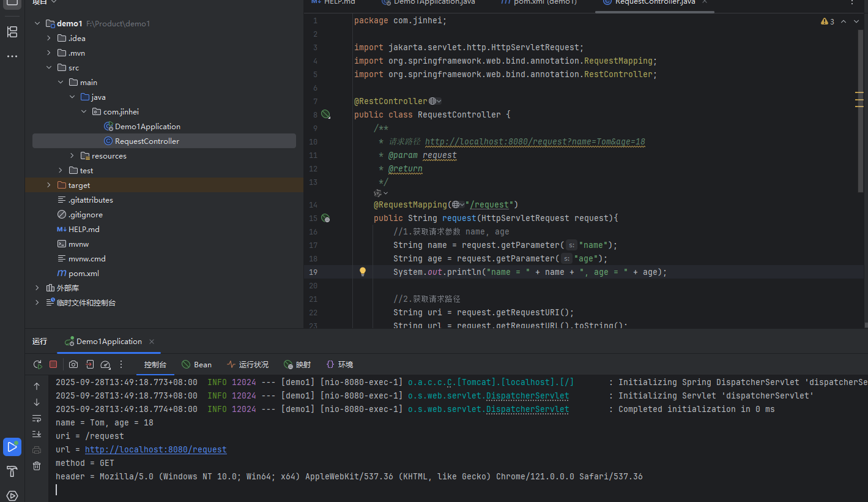Open the Build hammer tool window

(12, 471)
